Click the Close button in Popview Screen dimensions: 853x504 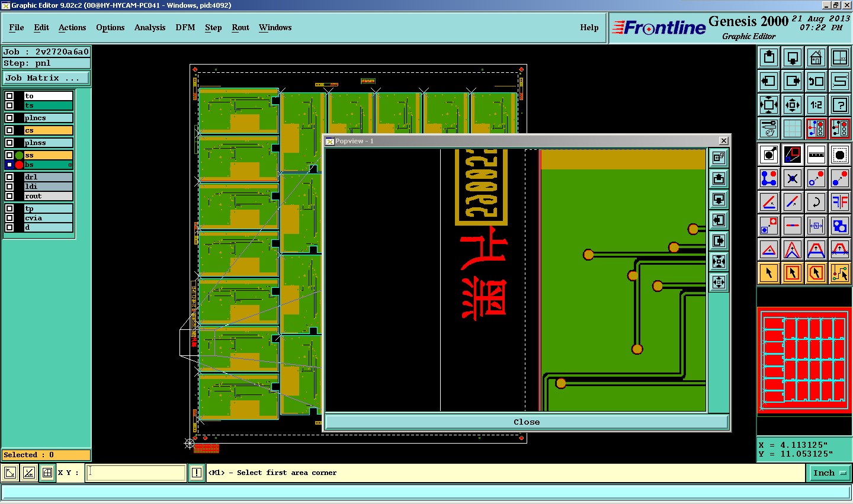pyautogui.click(x=527, y=422)
